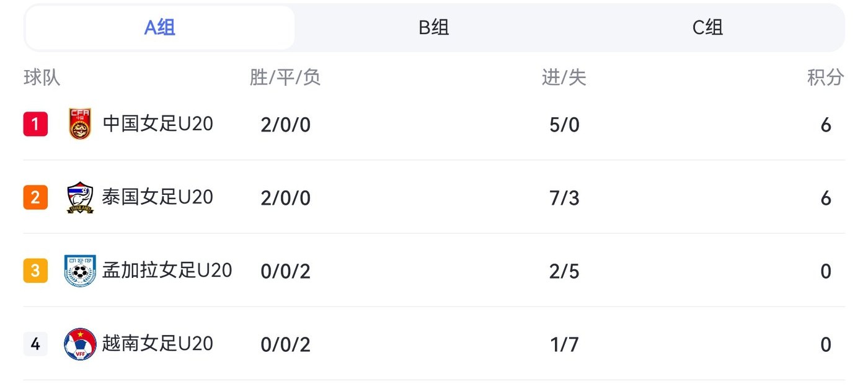This screenshot has width=868, height=389.
Task: Click the 进/失 column header
Action: coord(564,78)
